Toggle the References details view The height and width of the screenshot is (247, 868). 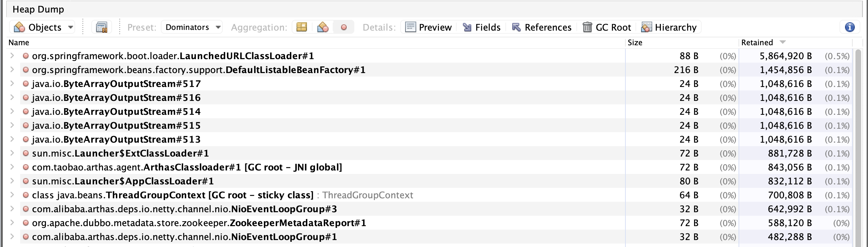pyautogui.click(x=542, y=27)
